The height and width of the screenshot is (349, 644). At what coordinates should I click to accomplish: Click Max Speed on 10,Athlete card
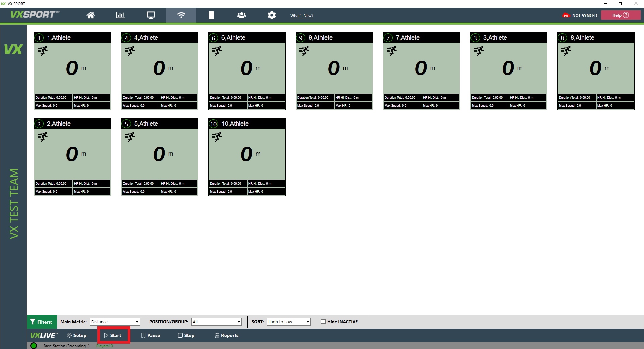tap(228, 192)
